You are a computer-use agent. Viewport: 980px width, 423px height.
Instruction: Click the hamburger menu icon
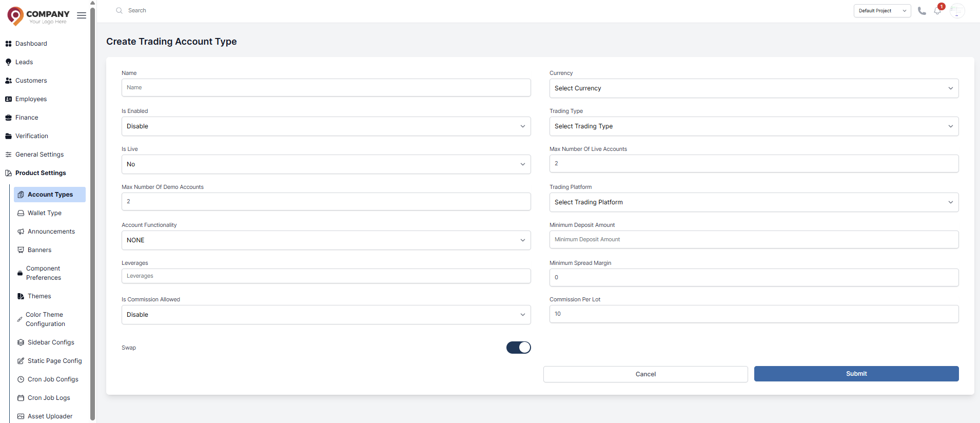(82, 15)
